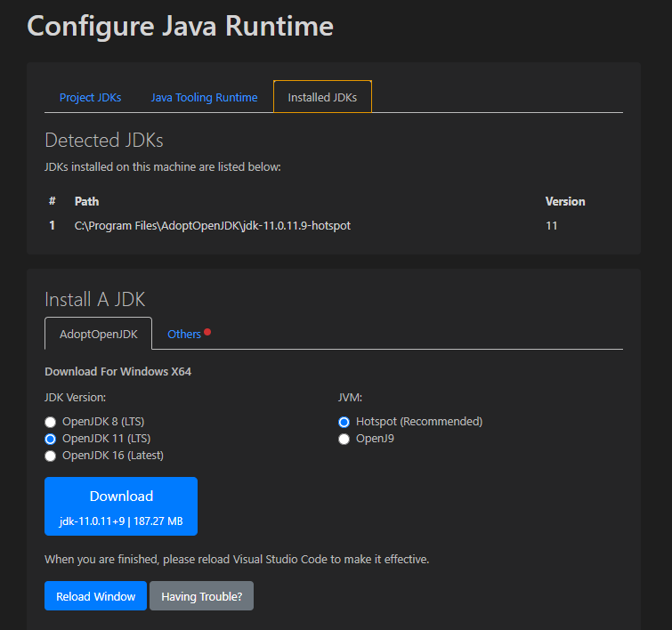Select Hotspot (Recommended) JVM
The height and width of the screenshot is (630, 672).
click(344, 422)
